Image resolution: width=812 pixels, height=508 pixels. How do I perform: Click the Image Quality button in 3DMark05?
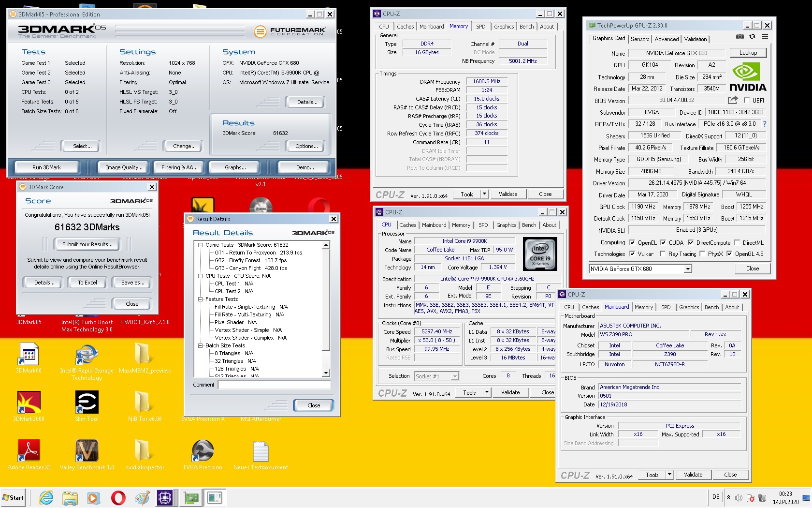pyautogui.click(x=124, y=167)
